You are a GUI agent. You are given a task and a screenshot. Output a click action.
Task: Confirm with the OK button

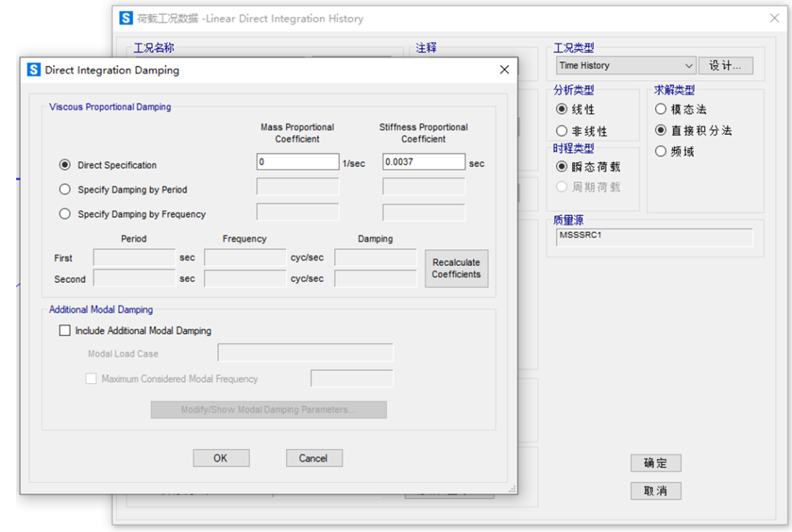coord(221,458)
